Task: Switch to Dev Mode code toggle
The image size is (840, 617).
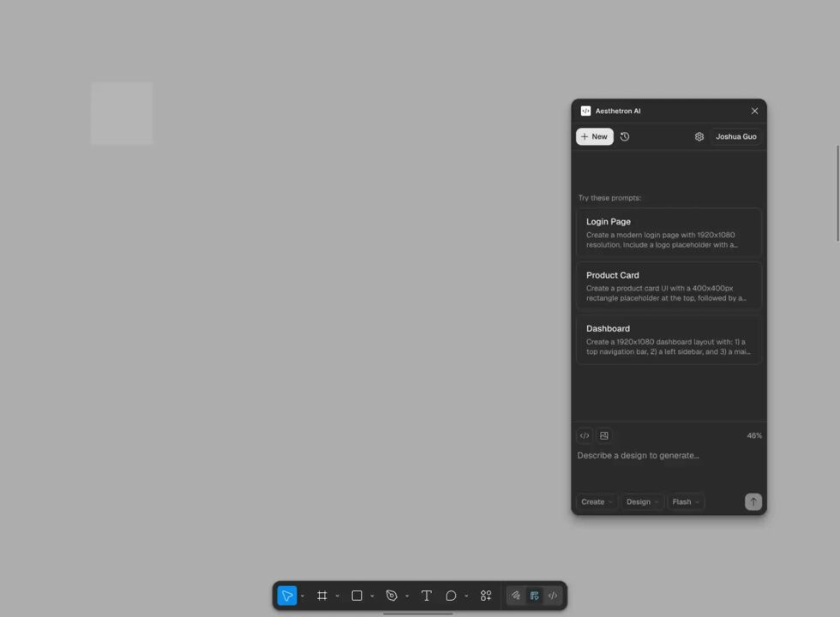Action: tap(553, 596)
